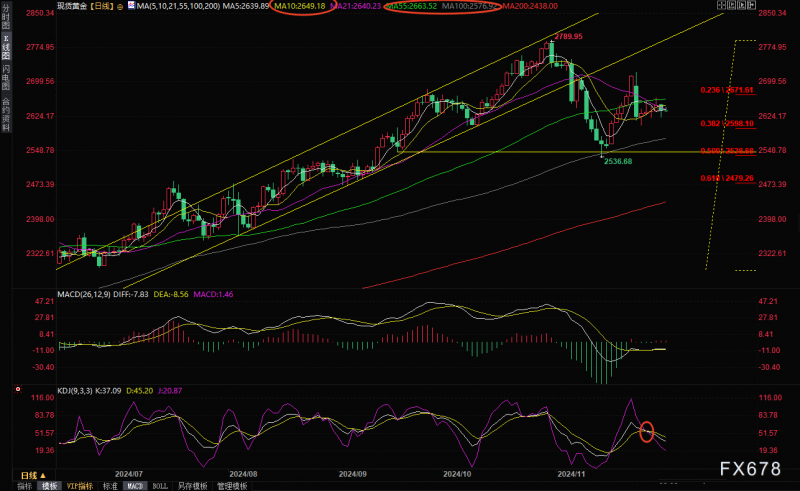800x491 pixels.
Task: Expand the 日线 period selector at bottom
Action: 33,476
